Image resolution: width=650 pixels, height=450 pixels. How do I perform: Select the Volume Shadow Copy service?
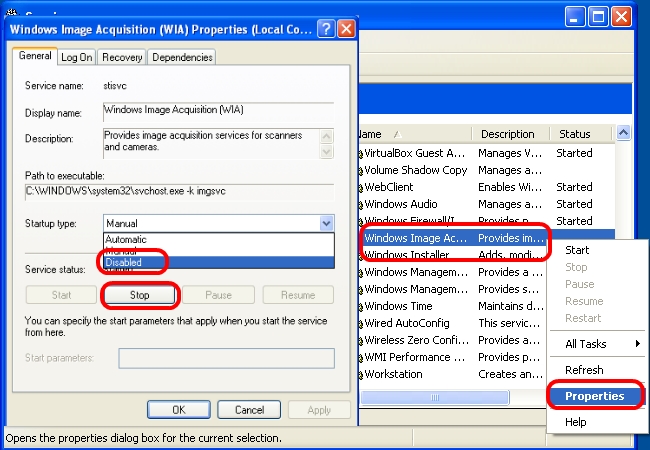click(x=486, y=170)
